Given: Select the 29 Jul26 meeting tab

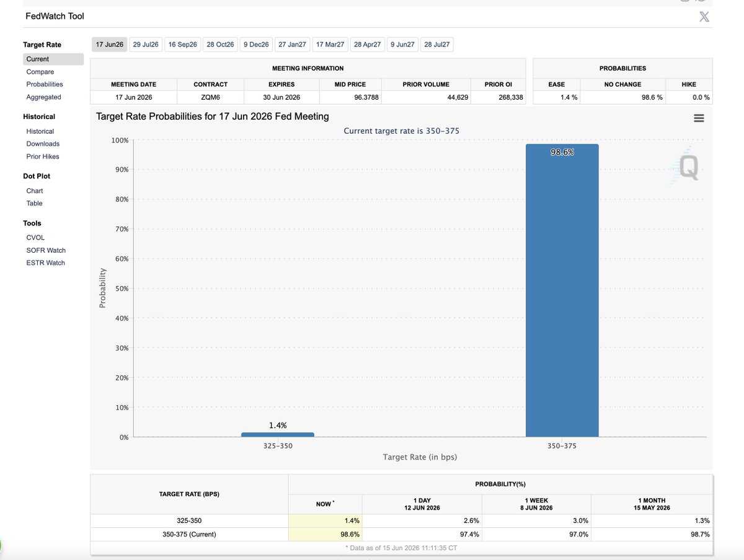Looking at the screenshot, I should 146,45.
